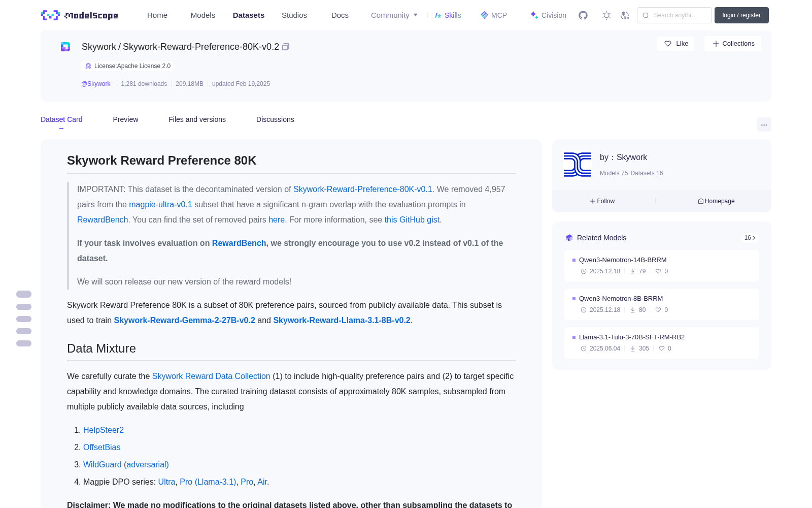The image size is (812, 508).
Task: Open the bold RewardBench link
Action: click(239, 243)
